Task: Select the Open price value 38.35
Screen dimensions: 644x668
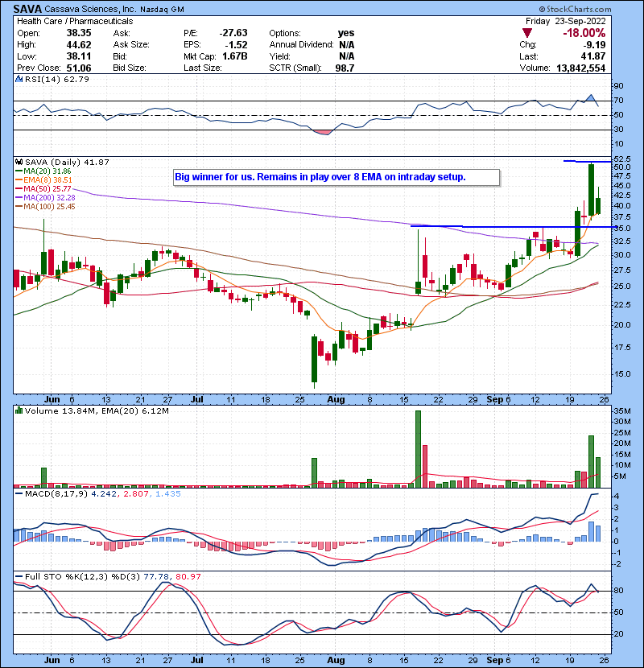Action: tap(79, 33)
